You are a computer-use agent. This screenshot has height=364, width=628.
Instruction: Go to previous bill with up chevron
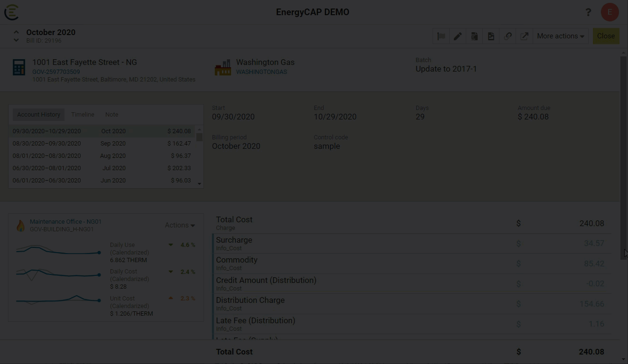pos(16,32)
